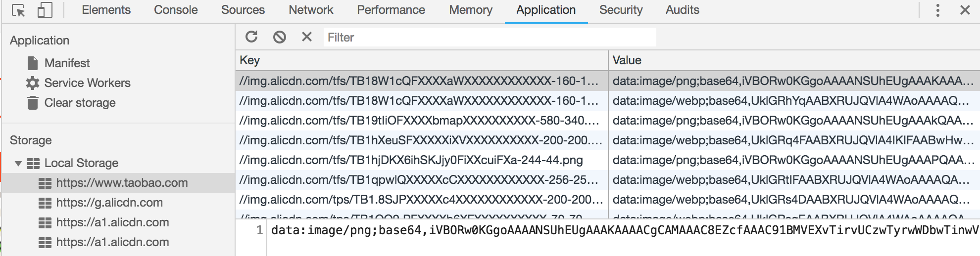The height and width of the screenshot is (256, 980).
Task: Open the DevTools three-dot menu
Action: (937, 10)
